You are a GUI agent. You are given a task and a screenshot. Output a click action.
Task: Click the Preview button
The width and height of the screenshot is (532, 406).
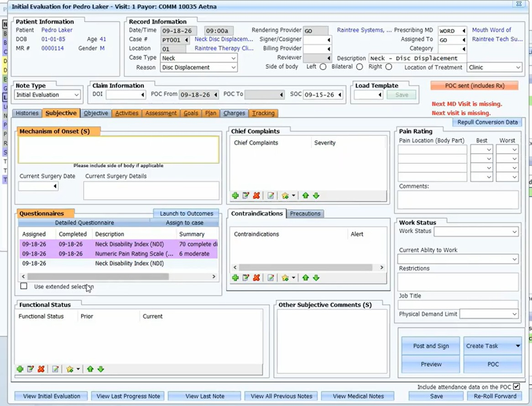431,364
